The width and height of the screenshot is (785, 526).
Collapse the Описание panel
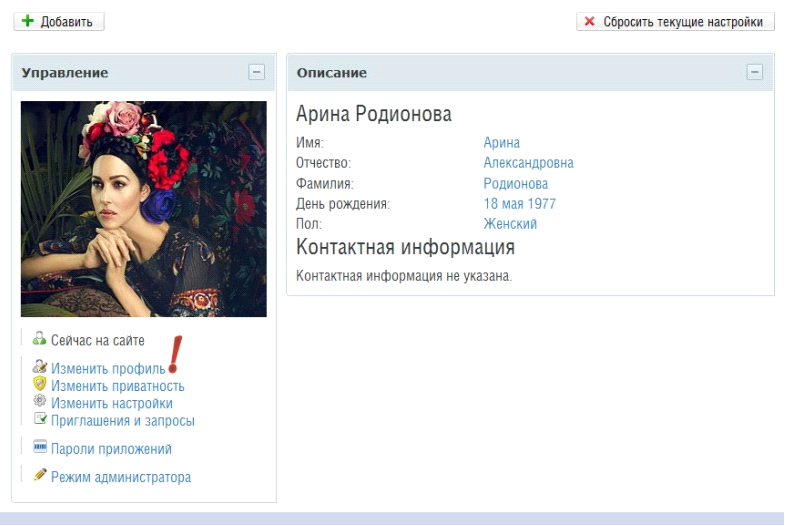[755, 72]
